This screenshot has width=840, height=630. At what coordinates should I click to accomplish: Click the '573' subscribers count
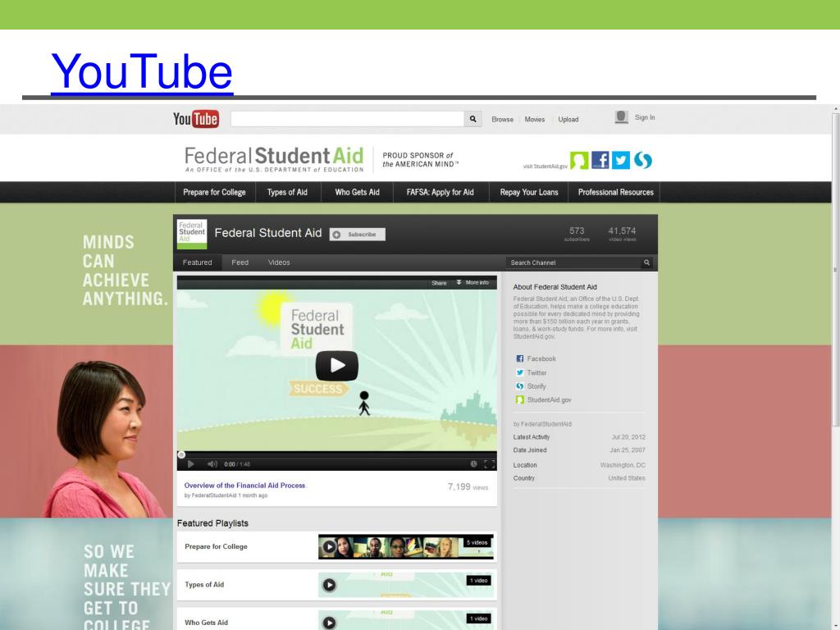coord(577,231)
